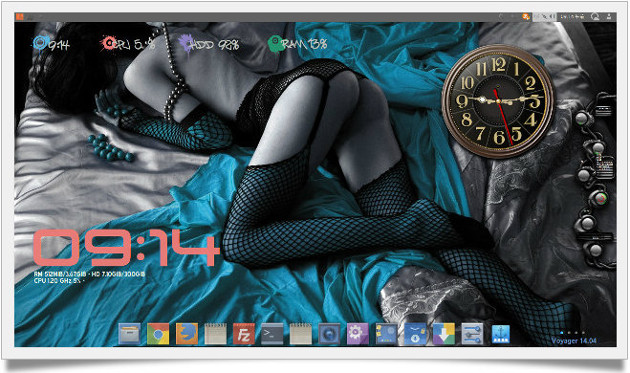Open the file manager from the dock

click(x=129, y=334)
